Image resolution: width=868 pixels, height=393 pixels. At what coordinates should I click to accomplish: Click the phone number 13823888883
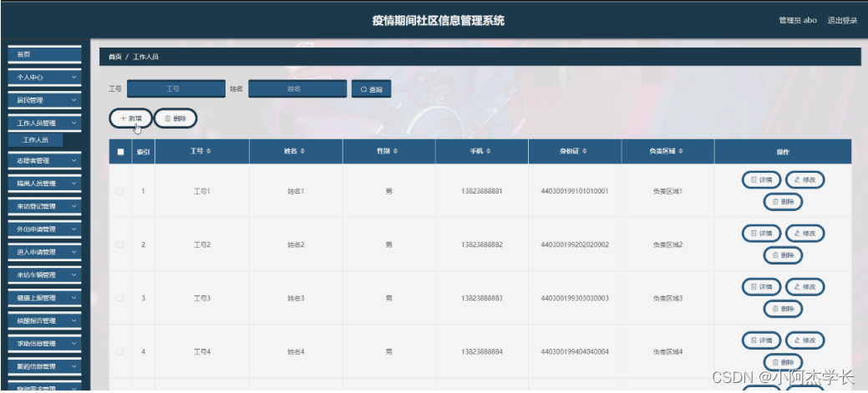tap(481, 298)
